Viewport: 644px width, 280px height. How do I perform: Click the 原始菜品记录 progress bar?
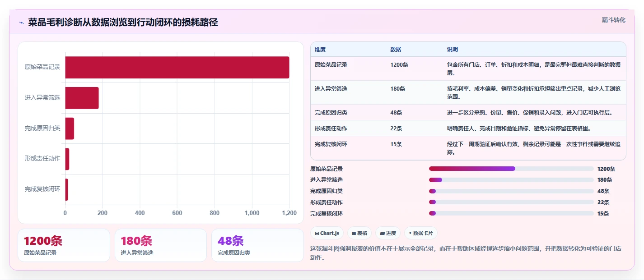click(511, 169)
